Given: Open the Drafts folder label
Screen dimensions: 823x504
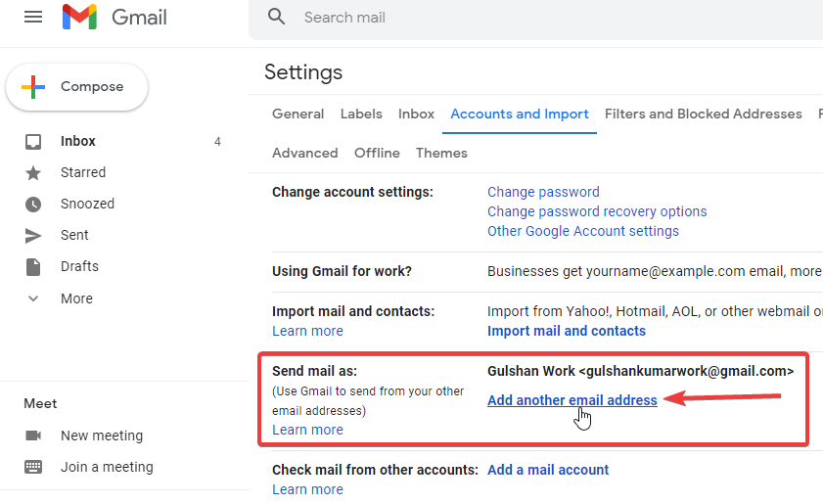Looking at the screenshot, I should coord(79,266).
